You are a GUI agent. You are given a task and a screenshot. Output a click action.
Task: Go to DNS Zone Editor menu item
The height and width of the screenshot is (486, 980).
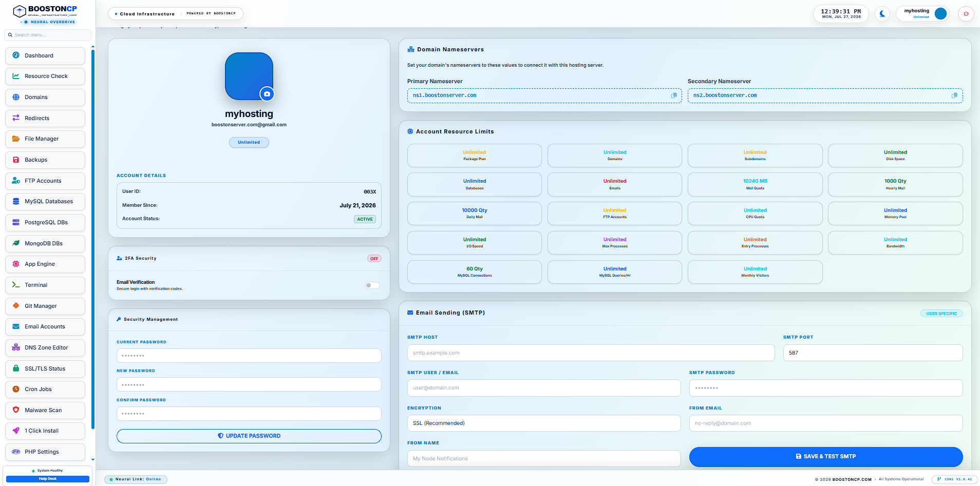tap(45, 348)
